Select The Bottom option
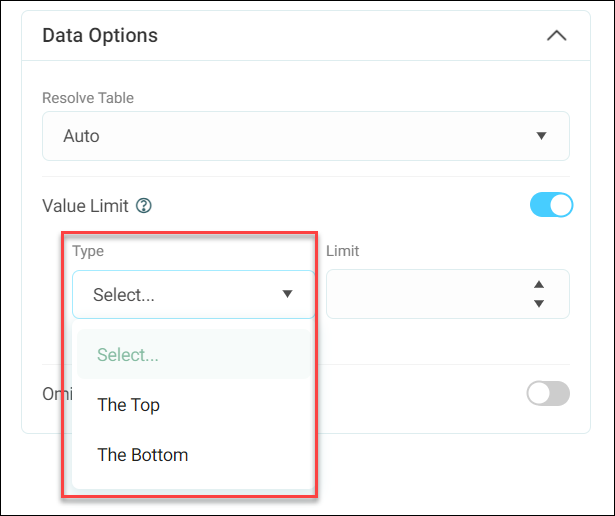This screenshot has height=516, width=615. (x=143, y=455)
